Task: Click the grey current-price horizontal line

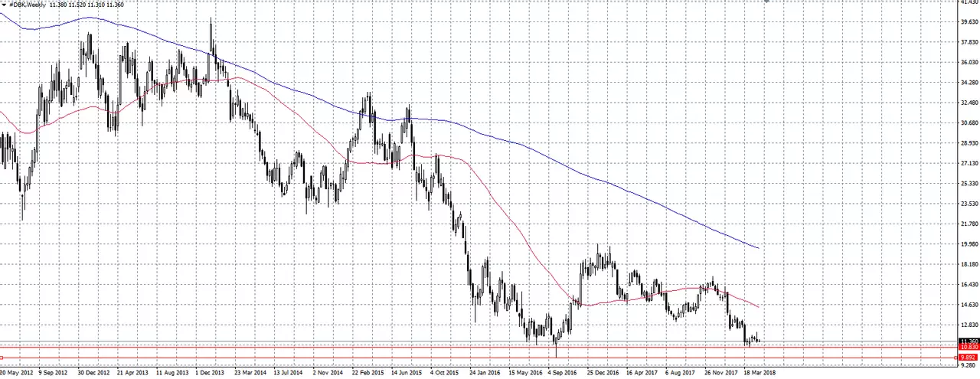Action: click(479, 341)
